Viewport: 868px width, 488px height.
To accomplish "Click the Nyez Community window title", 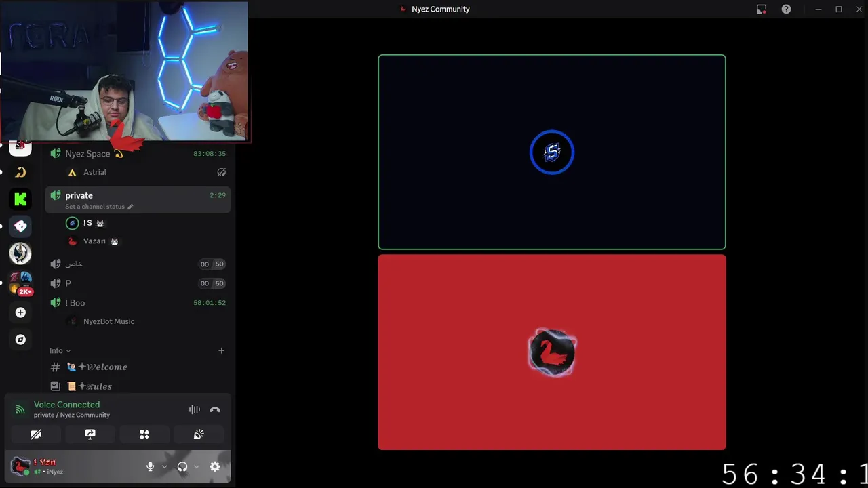I will coord(441,9).
